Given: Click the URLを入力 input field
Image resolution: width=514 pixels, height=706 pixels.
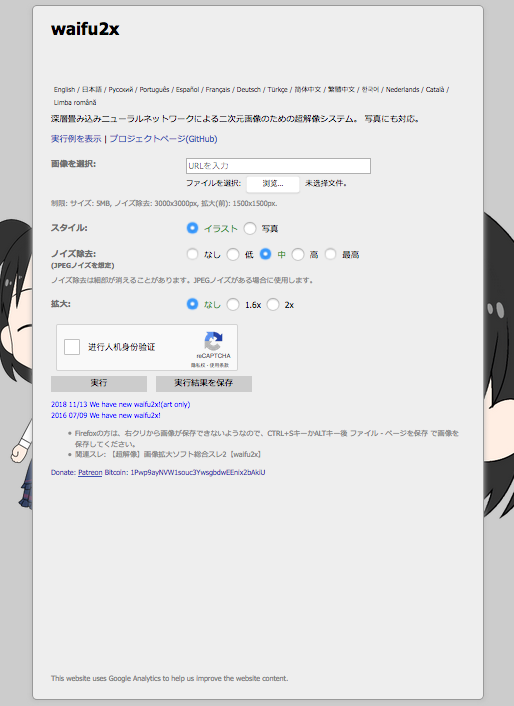Looking at the screenshot, I should coord(278,166).
